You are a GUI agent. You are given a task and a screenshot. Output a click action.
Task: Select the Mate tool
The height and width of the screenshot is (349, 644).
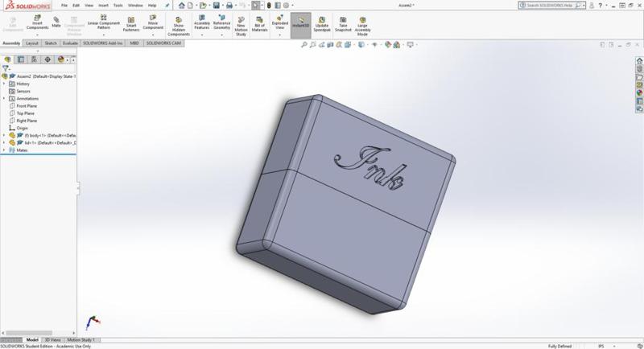[56, 23]
